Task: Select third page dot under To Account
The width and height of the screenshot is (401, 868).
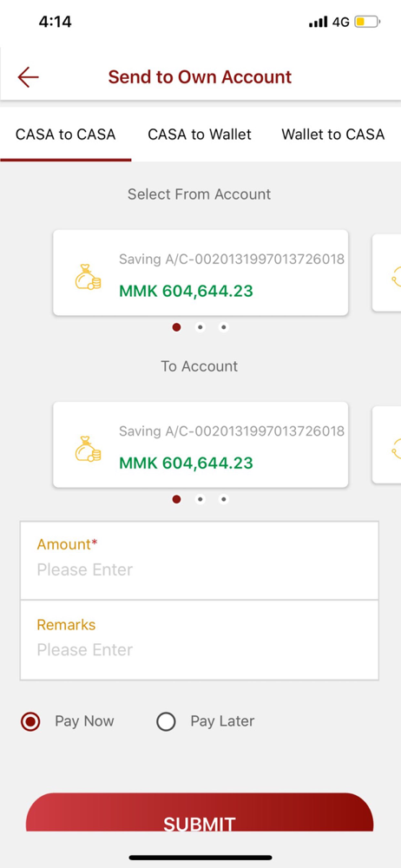Action: 223,499
